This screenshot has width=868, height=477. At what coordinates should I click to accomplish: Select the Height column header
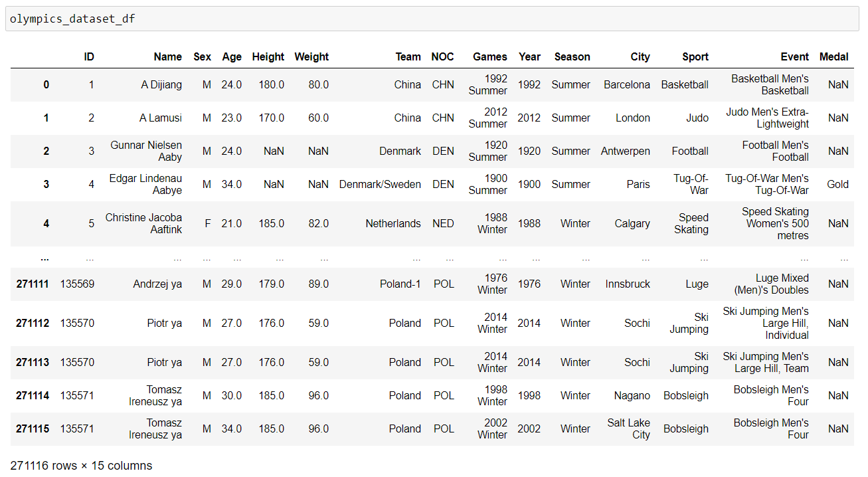click(x=268, y=57)
